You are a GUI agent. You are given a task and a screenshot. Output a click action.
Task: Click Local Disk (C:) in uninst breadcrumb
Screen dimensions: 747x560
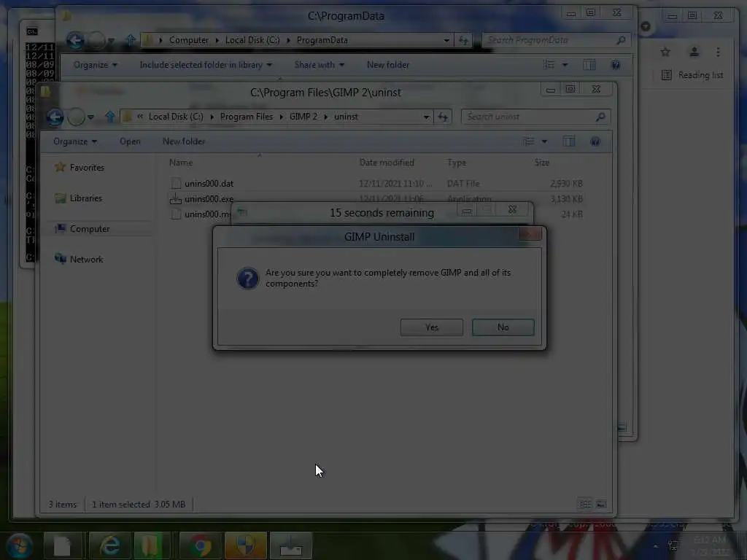176,117
